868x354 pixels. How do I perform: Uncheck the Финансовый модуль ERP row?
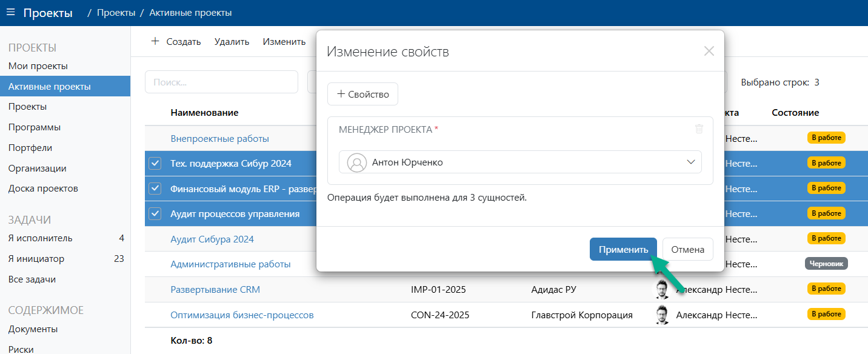tap(155, 188)
